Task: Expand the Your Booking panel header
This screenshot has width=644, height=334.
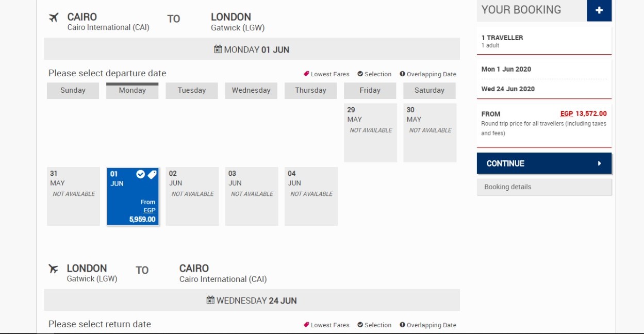Action: pyautogui.click(x=531, y=10)
